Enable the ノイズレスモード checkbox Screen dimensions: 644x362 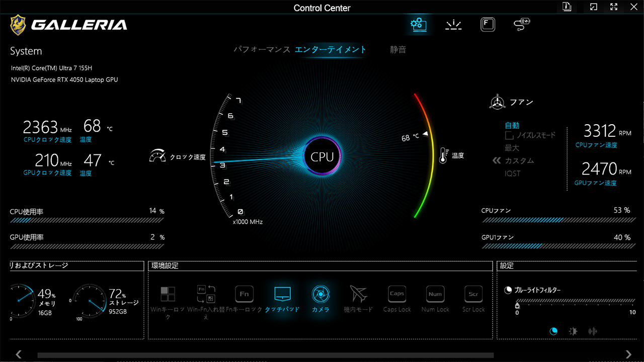tap(509, 135)
